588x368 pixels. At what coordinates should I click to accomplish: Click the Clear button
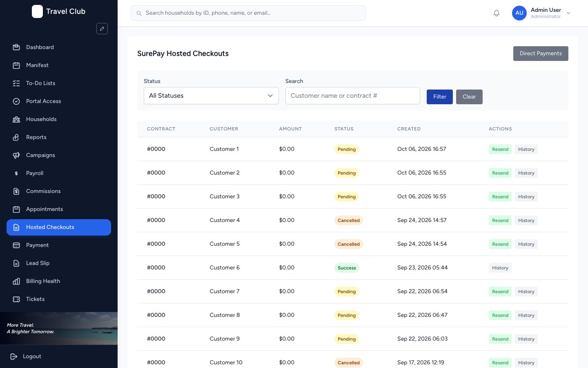click(x=469, y=97)
